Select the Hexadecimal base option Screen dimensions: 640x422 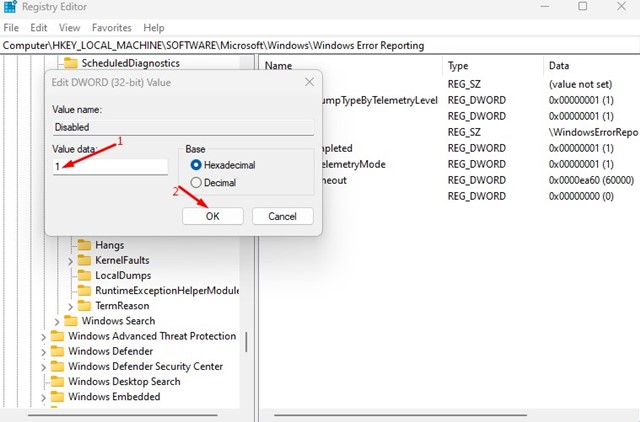(x=196, y=165)
